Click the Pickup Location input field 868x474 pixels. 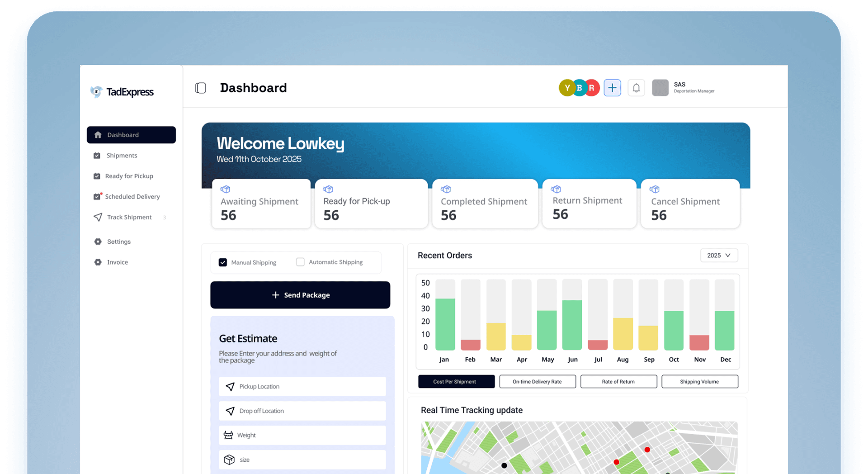pyautogui.click(x=302, y=386)
